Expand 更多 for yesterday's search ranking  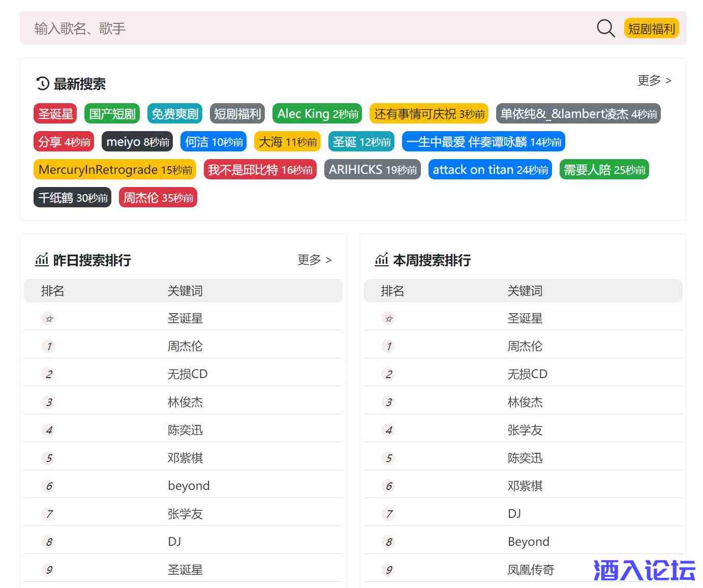click(314, 260)
